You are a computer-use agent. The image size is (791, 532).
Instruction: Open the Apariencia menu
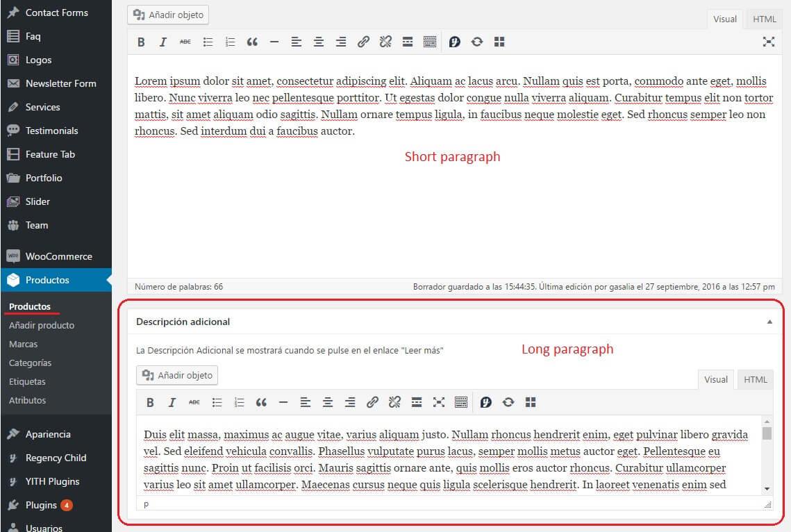click(49, 433)
